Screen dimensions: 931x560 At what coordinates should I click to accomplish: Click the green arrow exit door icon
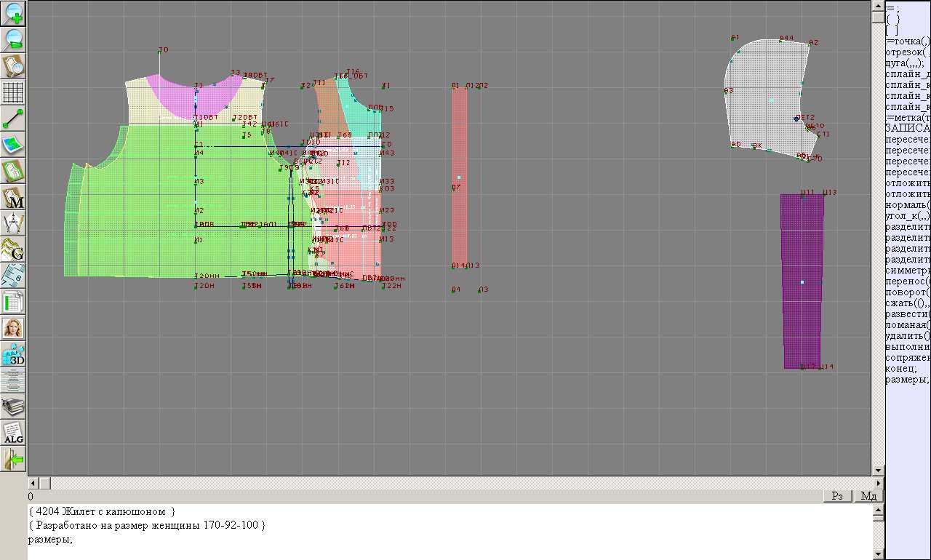14,459
